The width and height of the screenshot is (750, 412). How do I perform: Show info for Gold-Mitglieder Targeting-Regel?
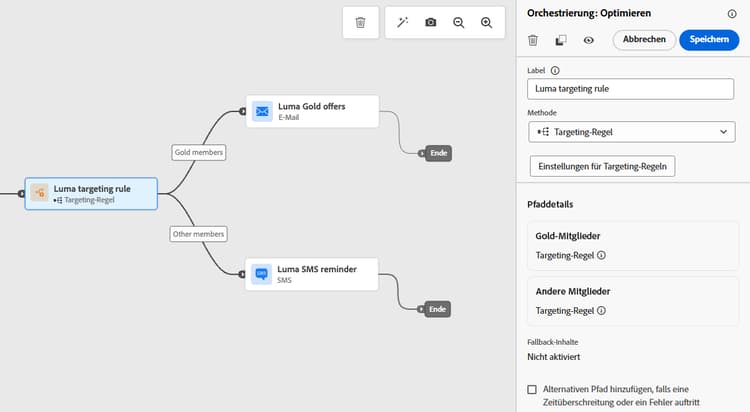point(602,255)
